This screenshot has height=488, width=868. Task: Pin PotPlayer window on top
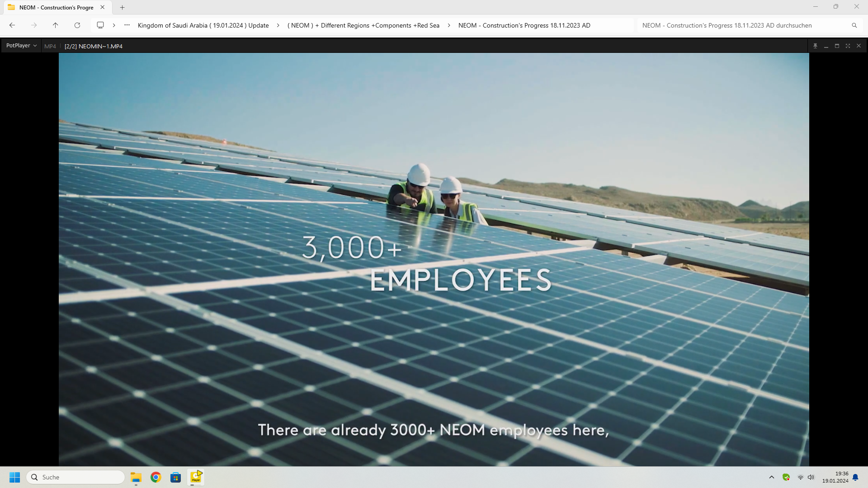[815, 46]
